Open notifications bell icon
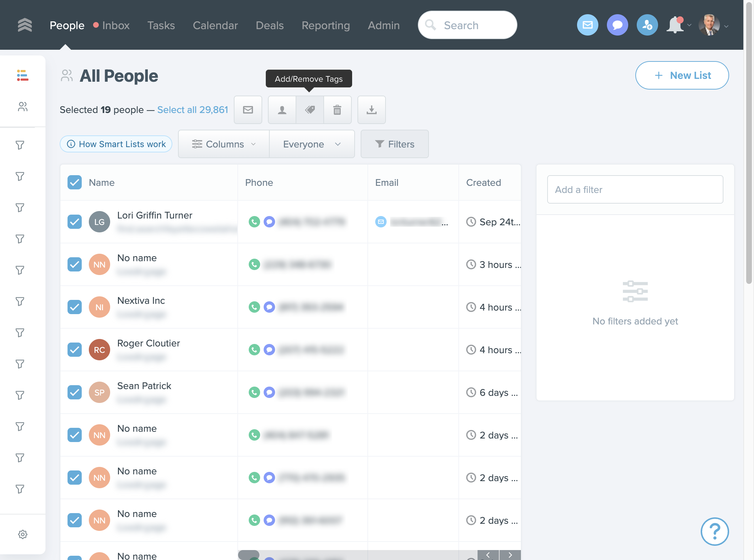The image size is (754, 560). tap(675, 25)
